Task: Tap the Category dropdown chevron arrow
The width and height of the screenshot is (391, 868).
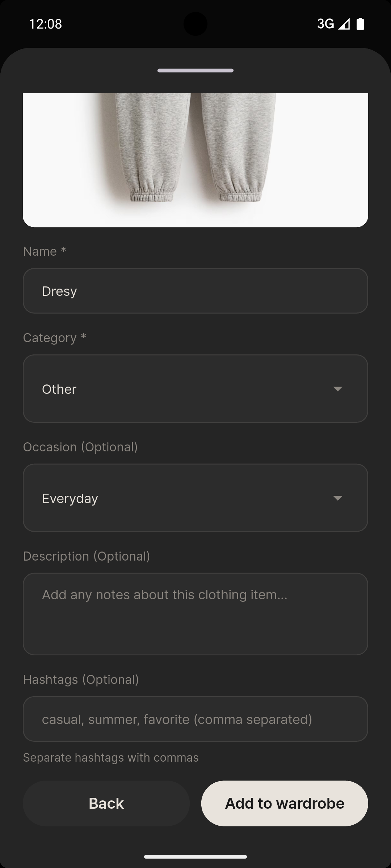Action: [x=337, y=389]
